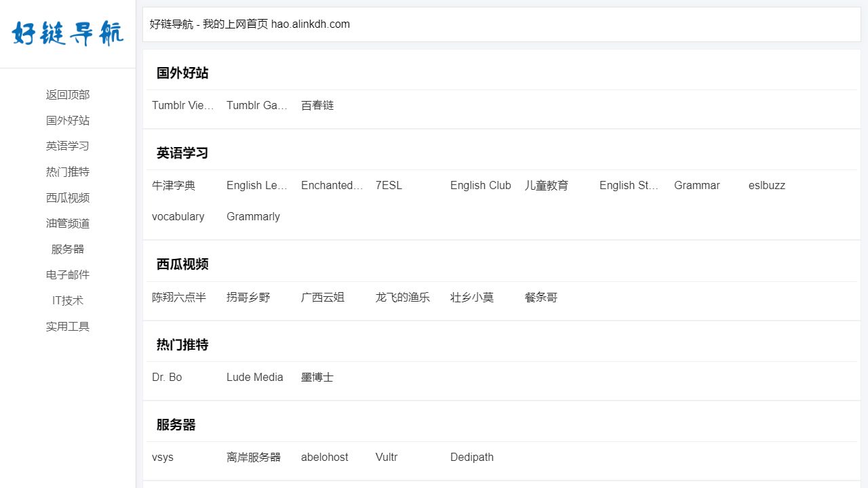The image size is (868, 488).
Task: Visit the Enchanted… link
Action: 332,186
